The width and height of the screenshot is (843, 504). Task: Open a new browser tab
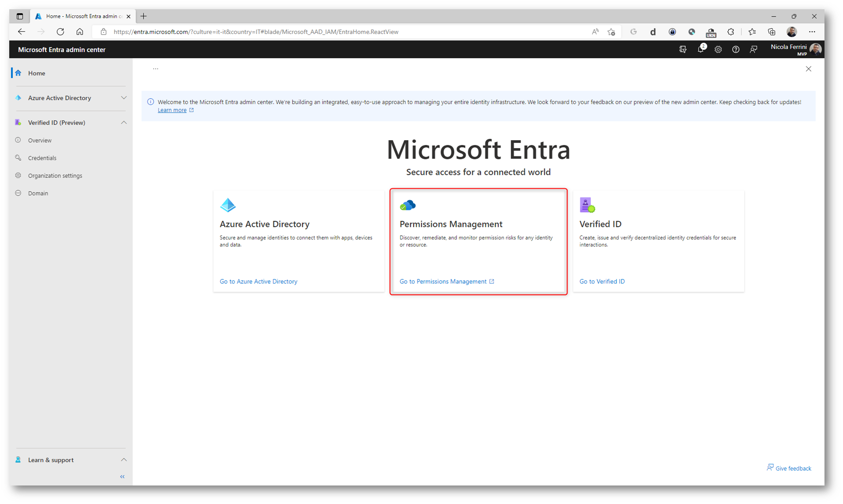(x=144, y=16)
